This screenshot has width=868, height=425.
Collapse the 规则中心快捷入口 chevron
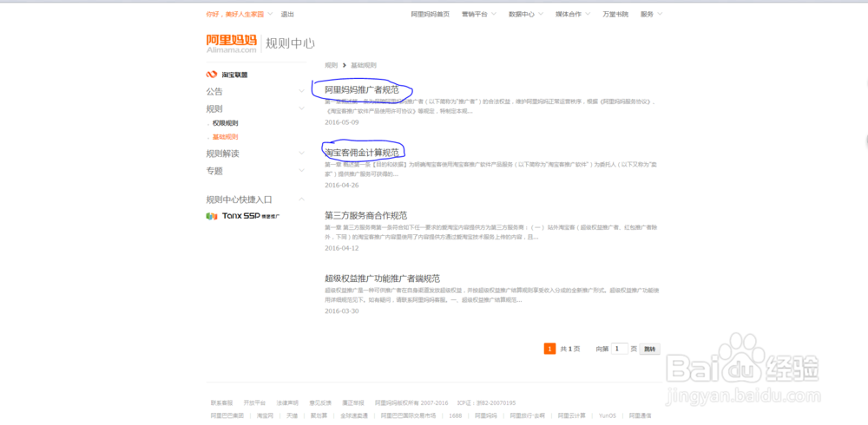pyautogui.click(x=302, y=199)
